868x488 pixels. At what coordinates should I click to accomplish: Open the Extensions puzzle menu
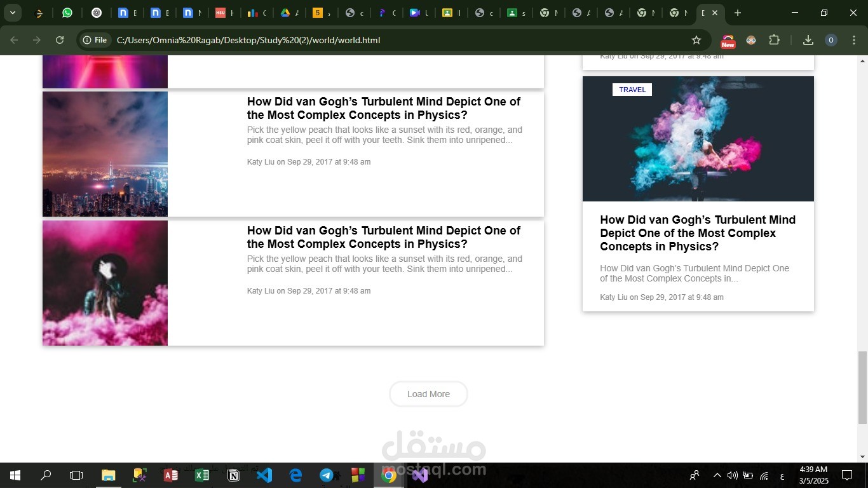774,40
